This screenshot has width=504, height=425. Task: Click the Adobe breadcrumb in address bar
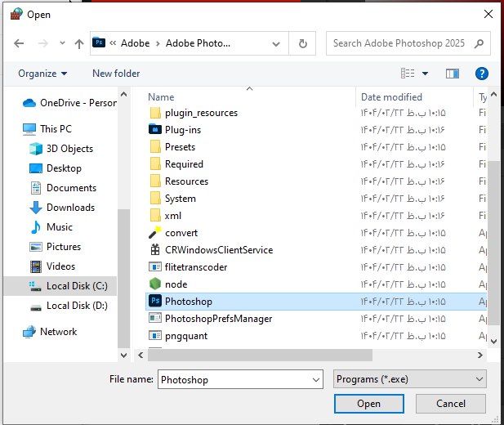(135, 43)
